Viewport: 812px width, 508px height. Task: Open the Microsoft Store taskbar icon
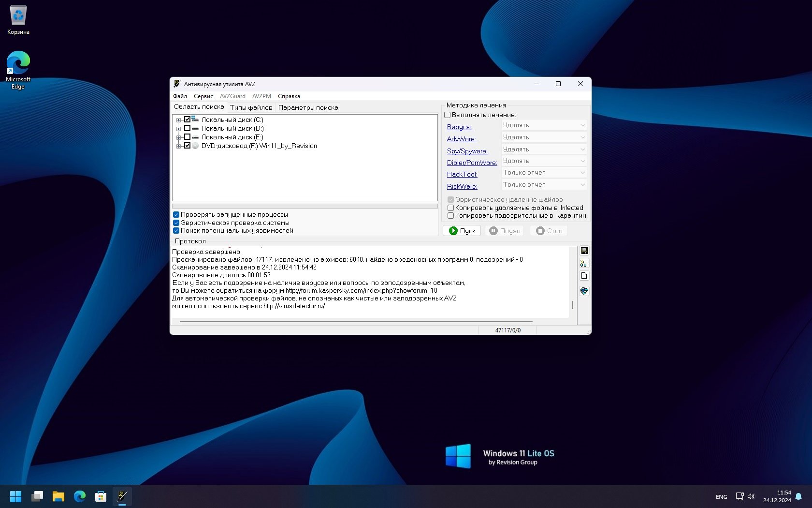(x=101, y=496)
